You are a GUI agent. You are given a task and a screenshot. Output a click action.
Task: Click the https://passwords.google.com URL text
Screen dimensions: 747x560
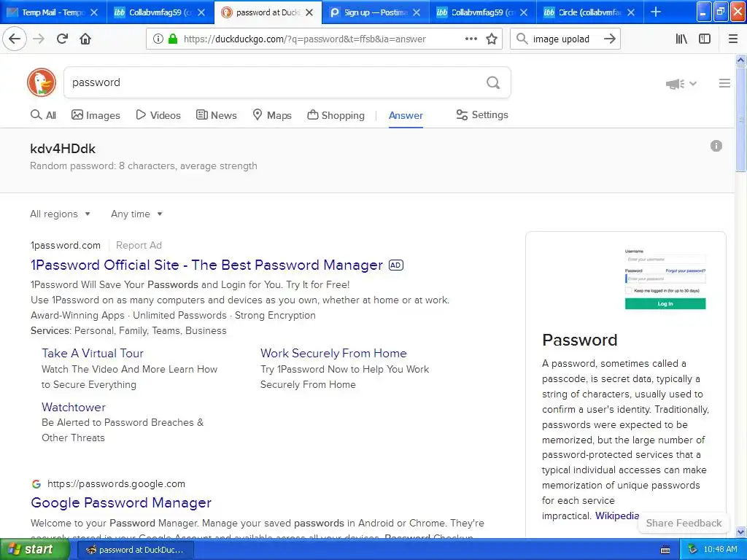116,484
